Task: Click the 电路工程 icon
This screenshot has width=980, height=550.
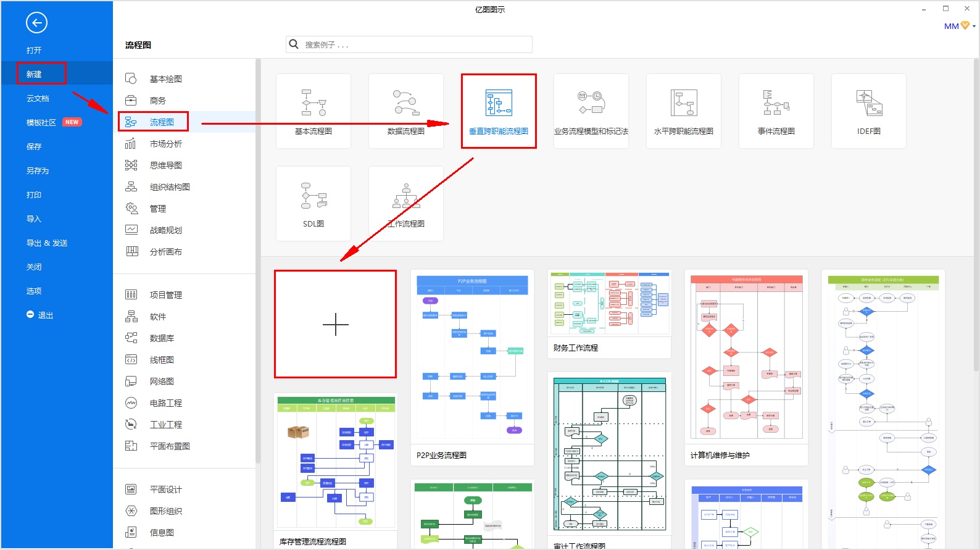Action: coord(131,402)
